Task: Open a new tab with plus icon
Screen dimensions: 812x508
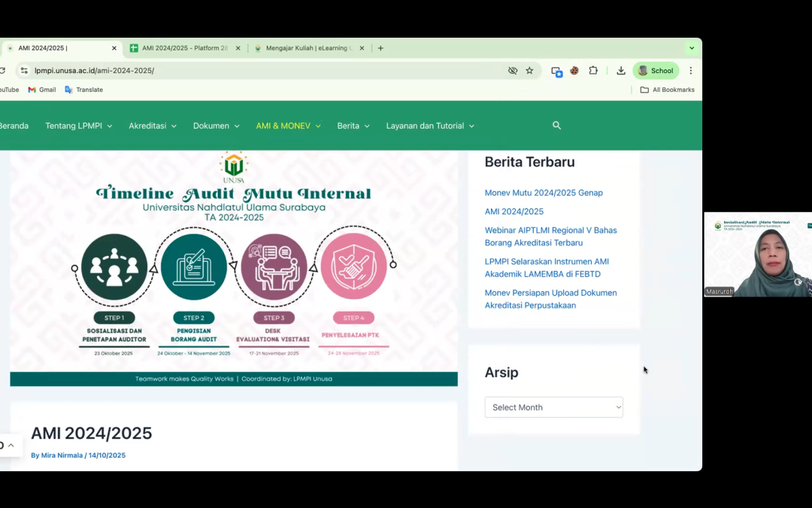Action: pyautogui.click(x=380, y=48)
